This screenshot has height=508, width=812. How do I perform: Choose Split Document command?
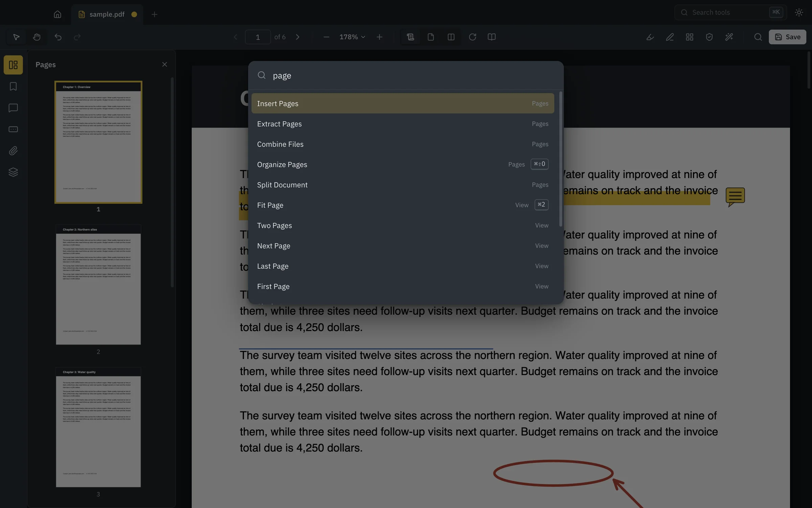(x=403, y=185)
